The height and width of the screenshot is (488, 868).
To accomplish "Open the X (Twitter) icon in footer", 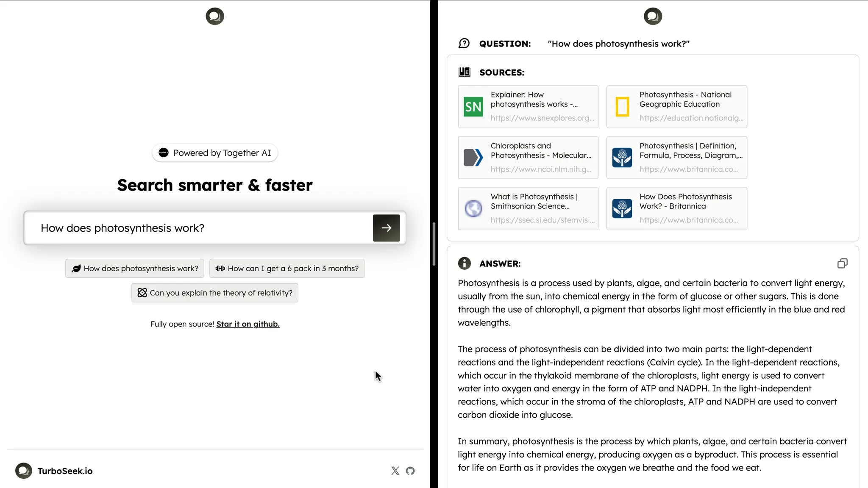I will pyautogui.click(x=395, y=471).
